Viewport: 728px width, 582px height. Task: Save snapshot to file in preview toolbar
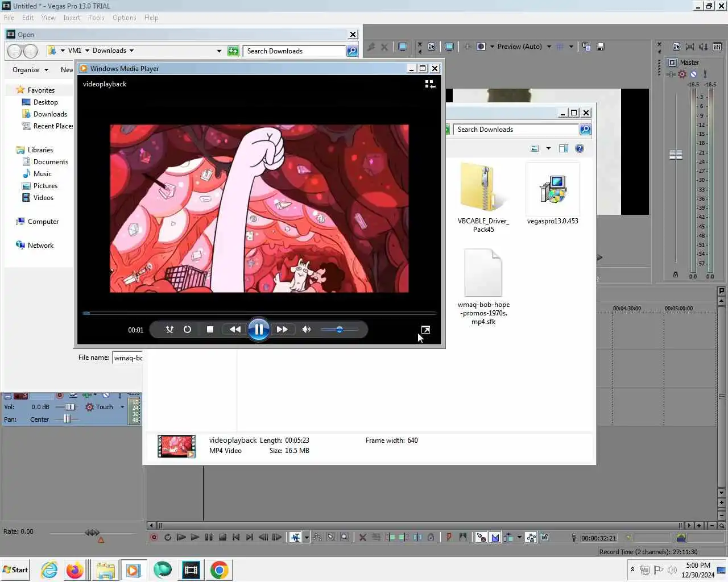601,47
